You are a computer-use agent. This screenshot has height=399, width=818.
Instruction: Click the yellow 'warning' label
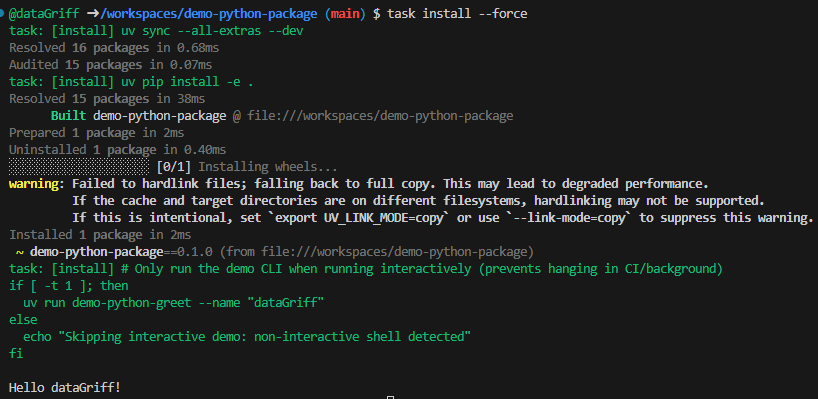(33, 184)
